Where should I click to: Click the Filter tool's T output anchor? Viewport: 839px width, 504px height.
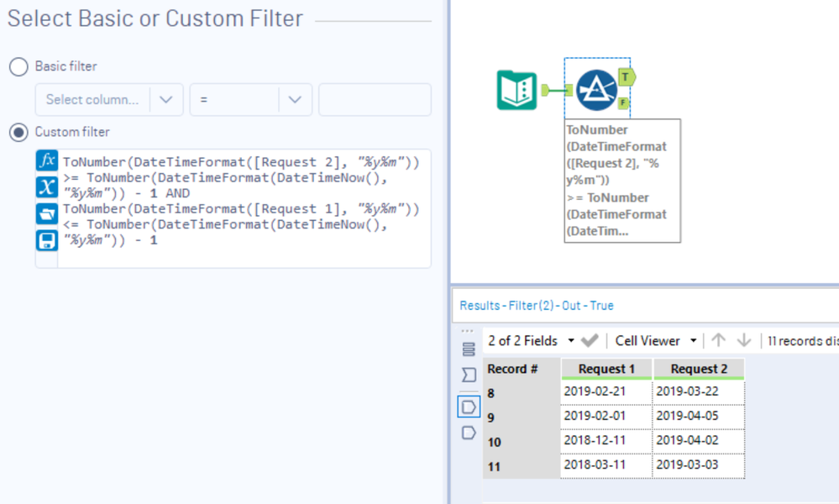(x=627, y=76)
